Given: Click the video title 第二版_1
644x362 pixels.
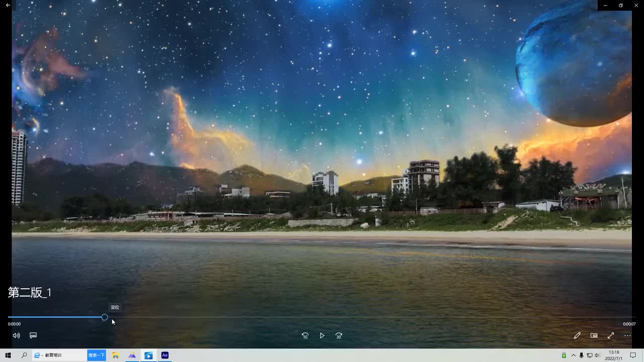Looking at the screenshot, I should click(x=30, y=293).
